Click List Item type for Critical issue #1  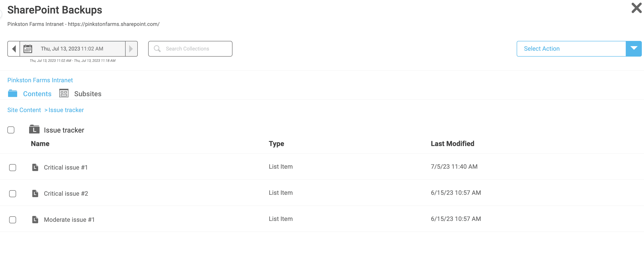point(281,166)
